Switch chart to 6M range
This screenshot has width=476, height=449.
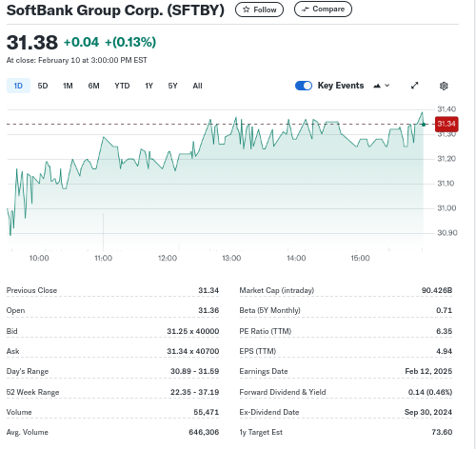click(x=93, y=86)
